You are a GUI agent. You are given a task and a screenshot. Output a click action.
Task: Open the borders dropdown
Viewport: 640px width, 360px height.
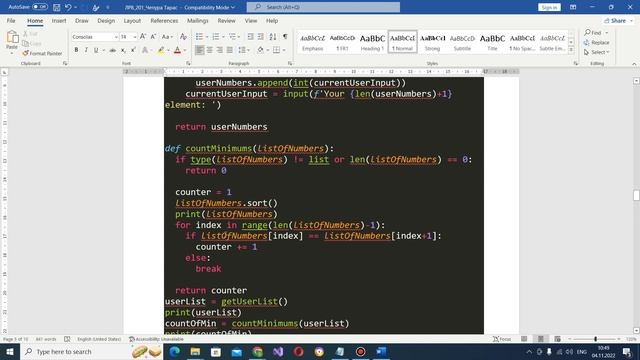[279, 50]
